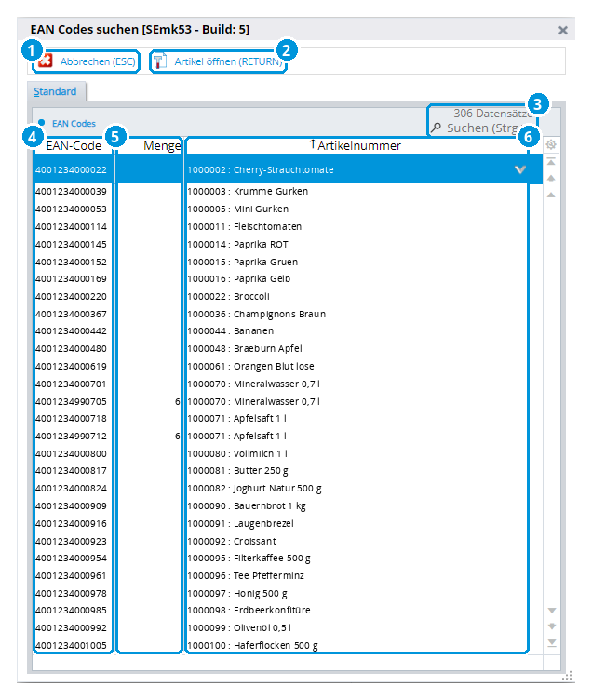Select row 1000014 : Paprika ROT
592x700 pixels.
(288, 244)
